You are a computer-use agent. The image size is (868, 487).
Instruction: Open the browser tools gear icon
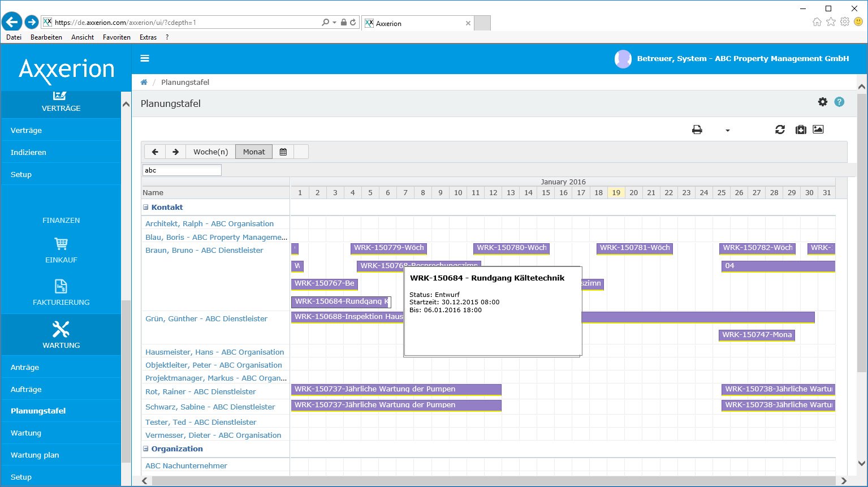(845, 22)
